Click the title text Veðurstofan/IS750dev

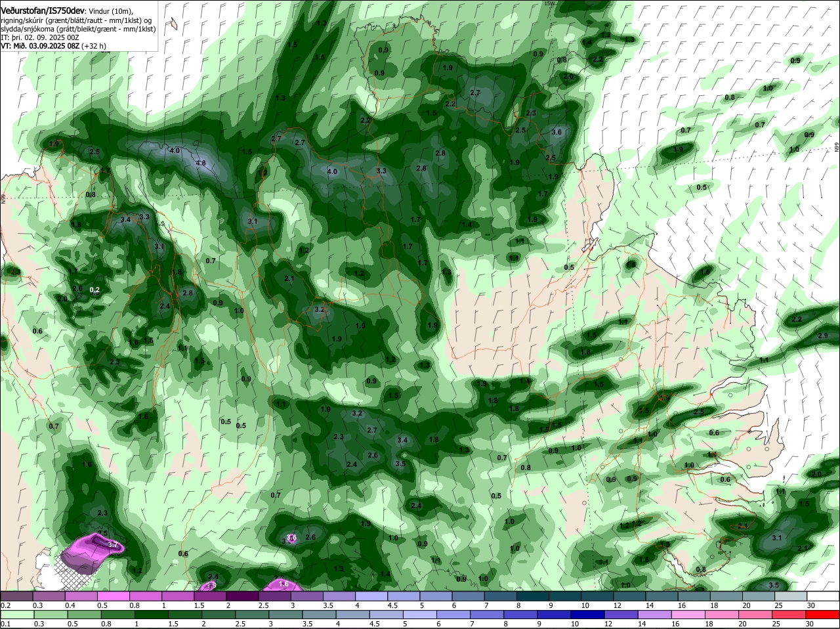pos(43,11)
